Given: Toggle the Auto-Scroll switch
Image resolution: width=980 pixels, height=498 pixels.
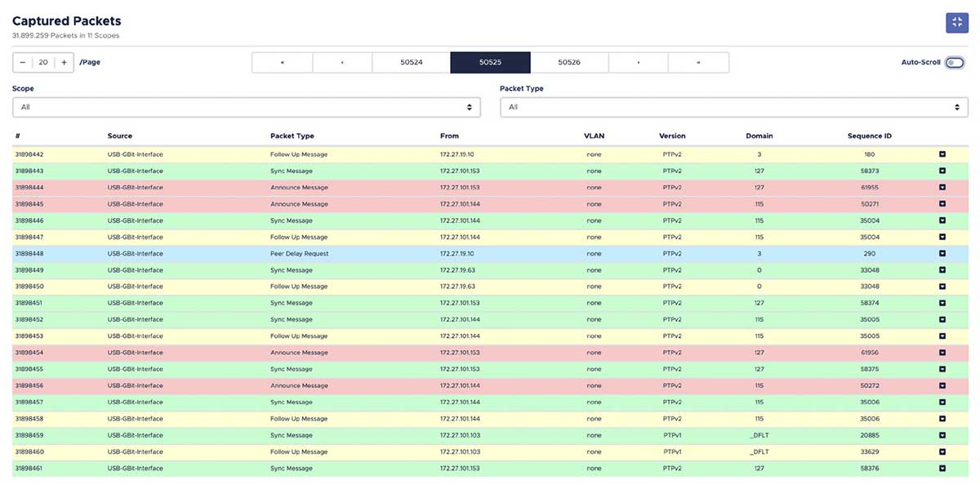Looking at the screenshot, I should click(x=954, y=63).
